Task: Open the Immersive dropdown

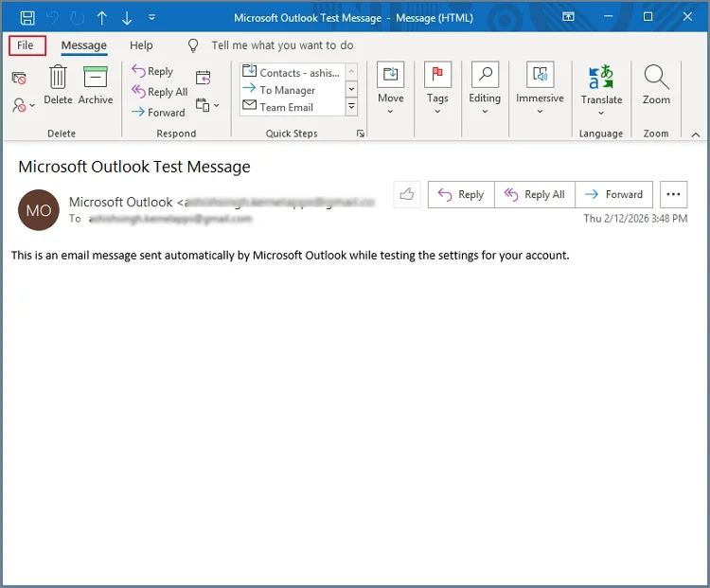Action: pyautogui.click(x=540, y=88)
